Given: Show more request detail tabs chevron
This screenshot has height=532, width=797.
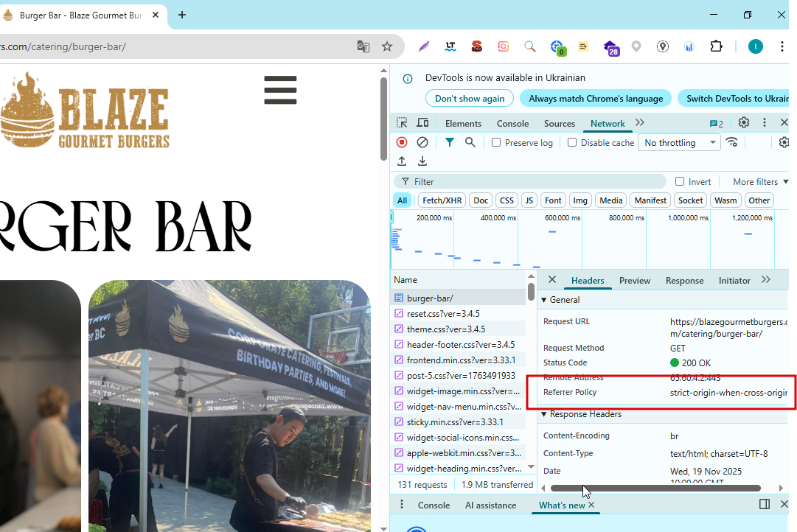Looking at the screenshot, I should 766,280.
